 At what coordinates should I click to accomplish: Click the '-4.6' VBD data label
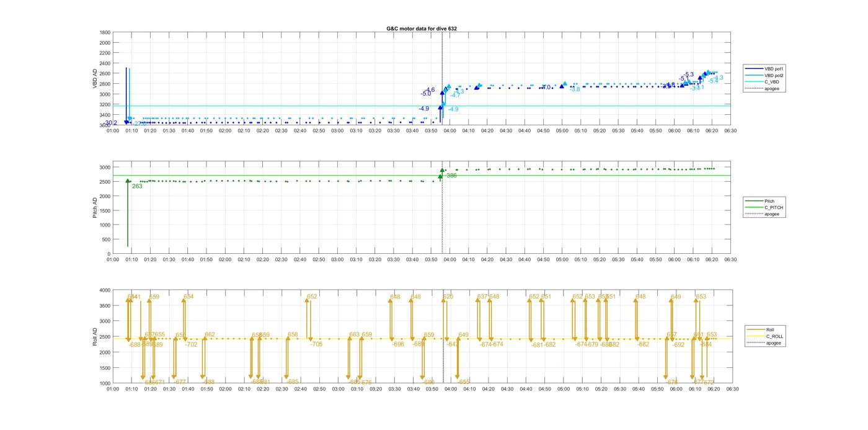[430, 90]
